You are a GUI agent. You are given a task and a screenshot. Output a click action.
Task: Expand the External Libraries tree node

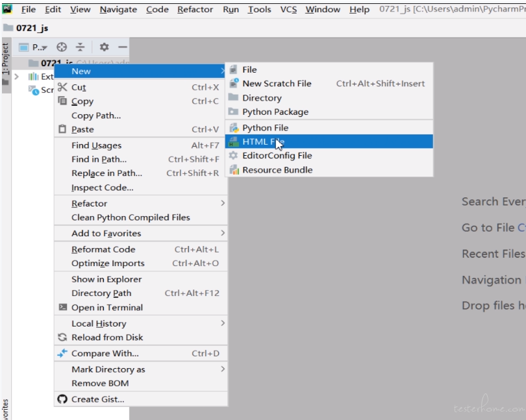tap(16, 77)
